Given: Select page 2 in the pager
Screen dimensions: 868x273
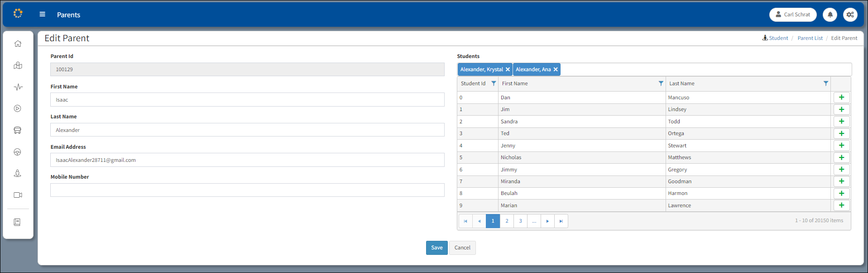Looking at the screenshot, I should [x=507, y=221].
